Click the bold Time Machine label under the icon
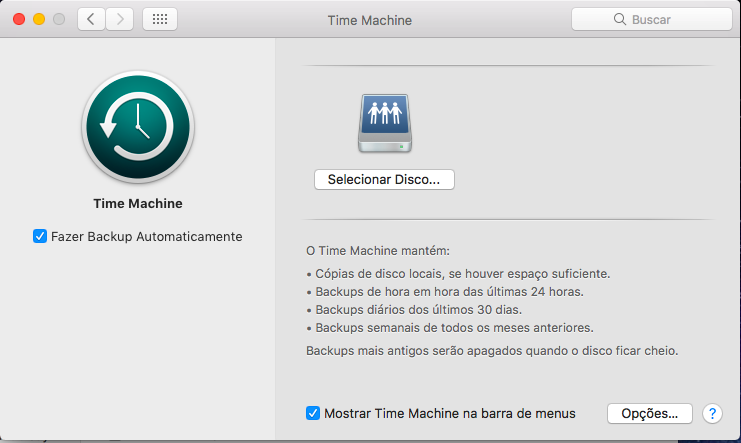The image size is (741, 443). (137, 203)
